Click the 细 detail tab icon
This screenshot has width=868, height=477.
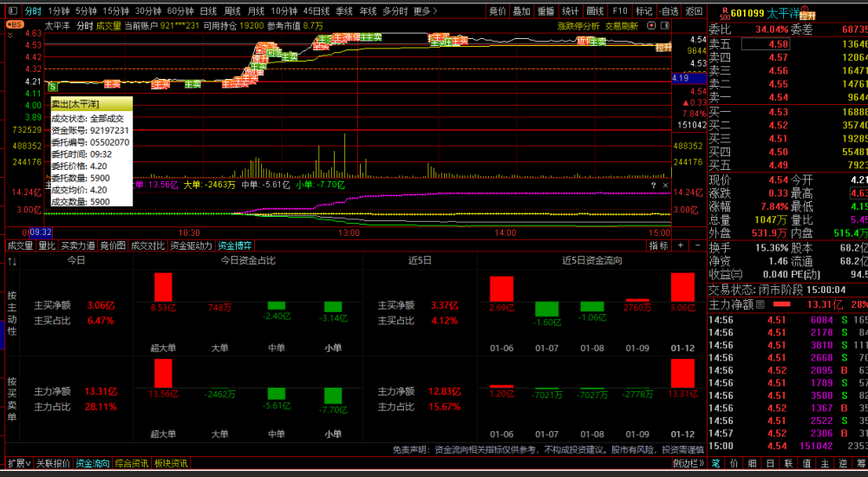tap(753, 463)
